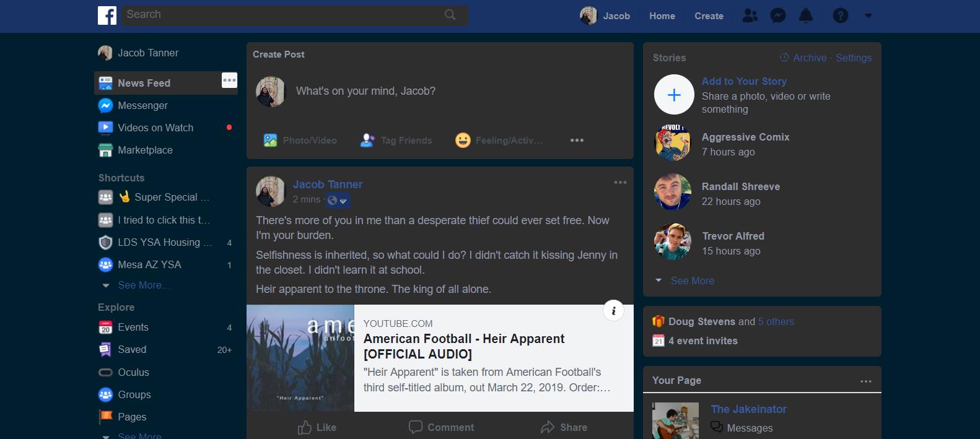This screenshot has width=980, height=439.
Task: Open more Create Post options ellipsis
Action: tap(577, 141)
